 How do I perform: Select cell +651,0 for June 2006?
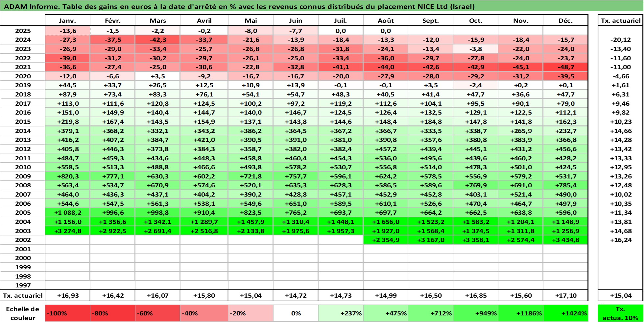click(x=296, y=203)
